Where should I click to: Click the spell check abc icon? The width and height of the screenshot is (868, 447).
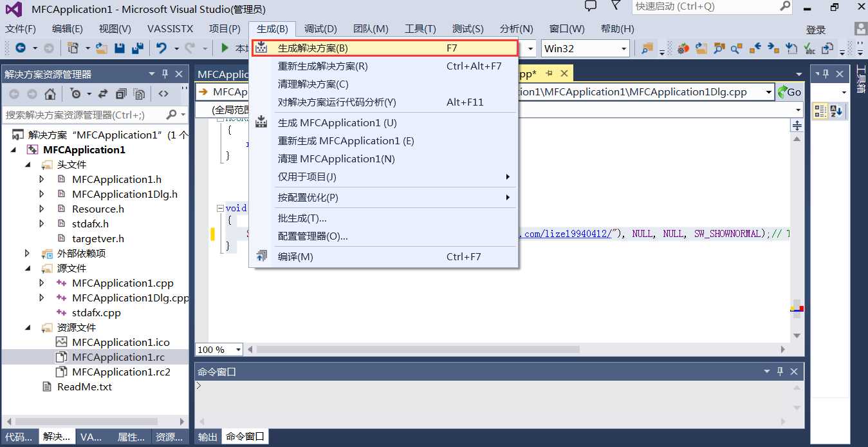tap(809, 48)
